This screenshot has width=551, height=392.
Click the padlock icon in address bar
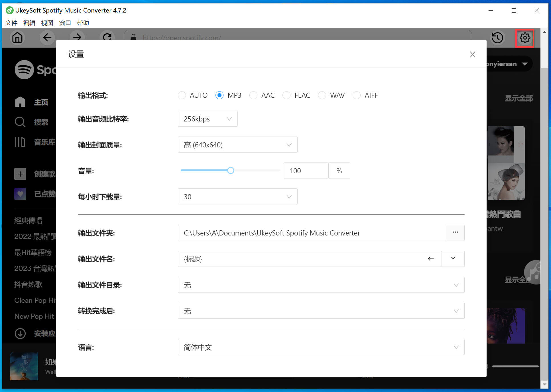(133, 38)
